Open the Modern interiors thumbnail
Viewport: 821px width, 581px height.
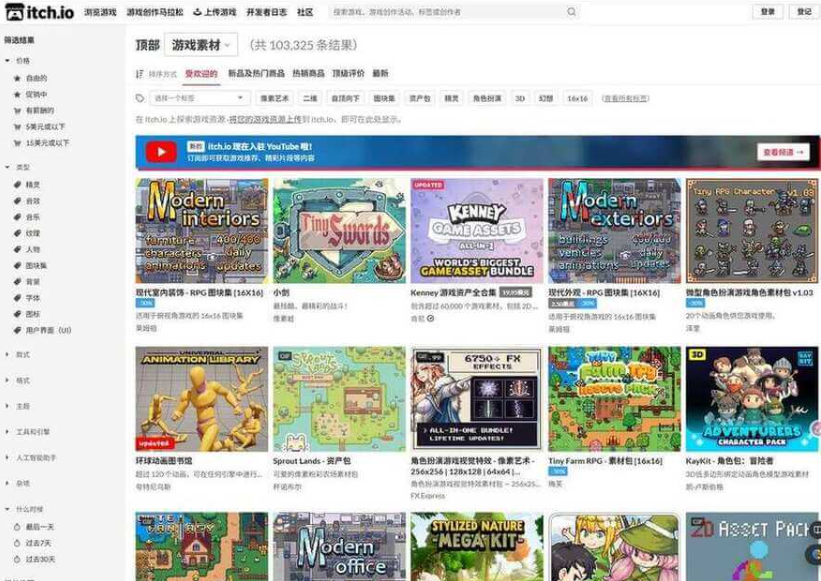tap(202, 231)
